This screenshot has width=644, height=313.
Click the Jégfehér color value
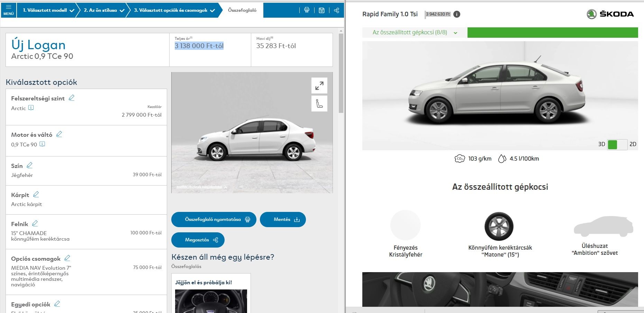[x=22, y=175]
